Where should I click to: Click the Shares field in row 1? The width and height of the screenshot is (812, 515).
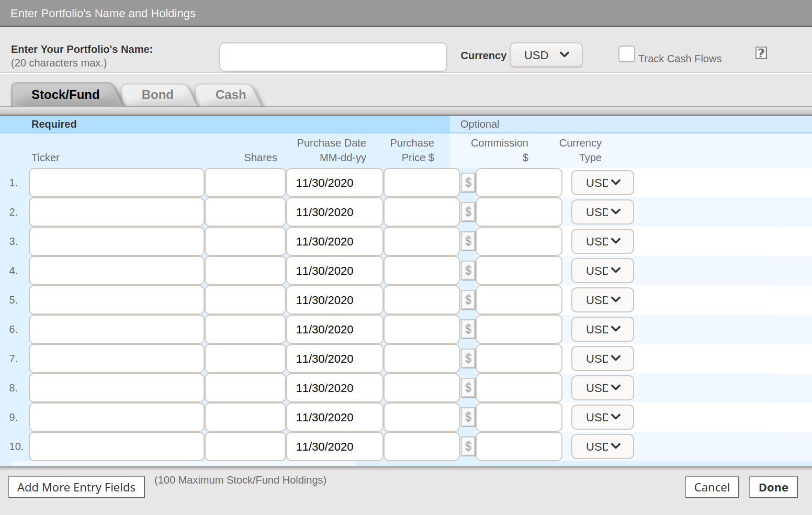click(x=245, y=183)
